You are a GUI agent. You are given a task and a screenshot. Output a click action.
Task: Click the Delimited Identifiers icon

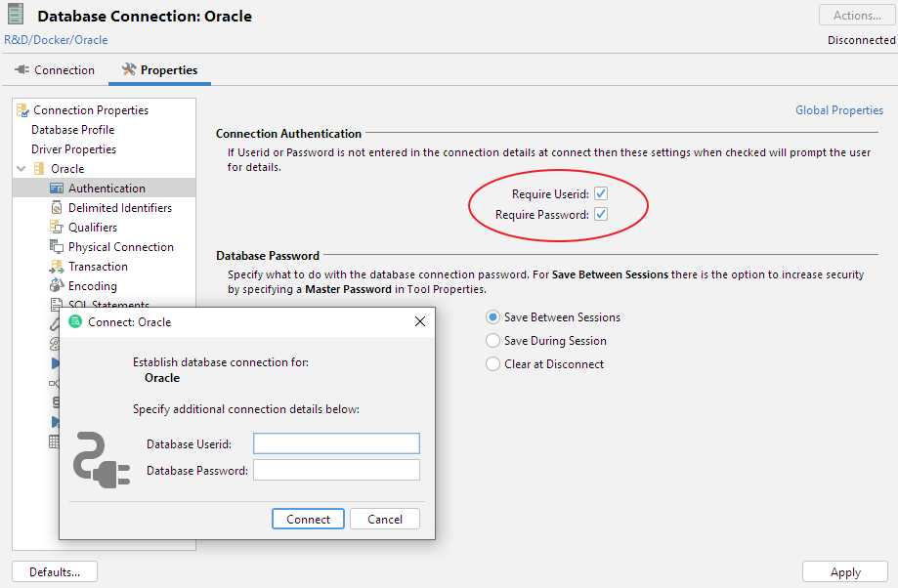click(x=57, y=208)
